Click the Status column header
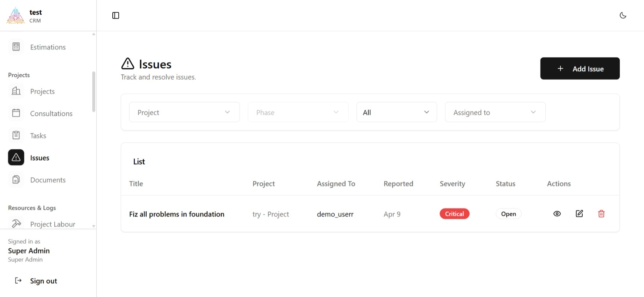Image resolution: width=644 pixels, height=297 pixels. [x=505, y=184]
